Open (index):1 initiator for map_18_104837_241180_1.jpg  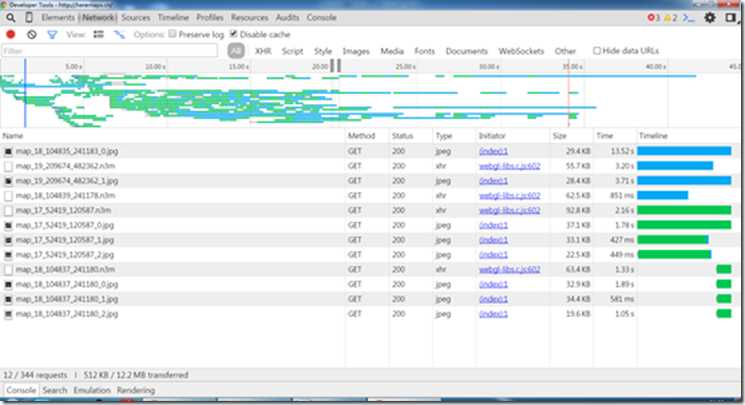(x=493, y=299)
